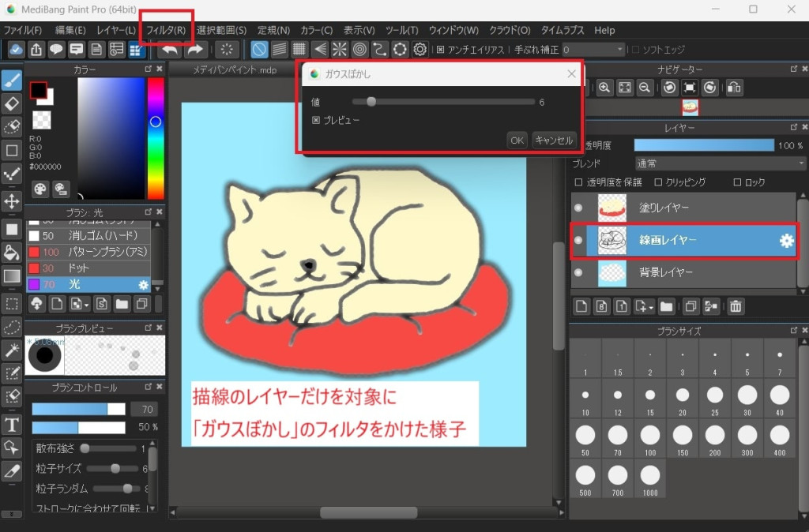Image resolution: width=809 pixels, height=532 pixels.
Task: Select the Lasso selection tool
Action: (11, 328)
